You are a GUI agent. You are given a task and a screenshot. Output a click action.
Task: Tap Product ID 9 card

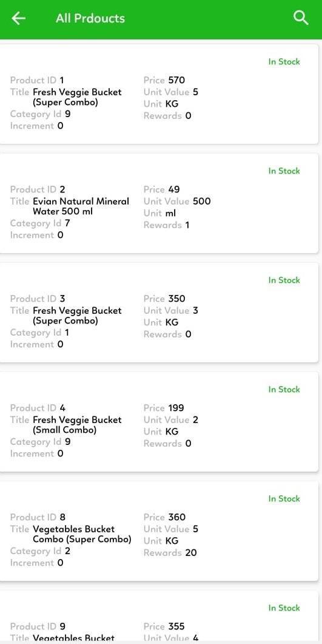[159, 617]
